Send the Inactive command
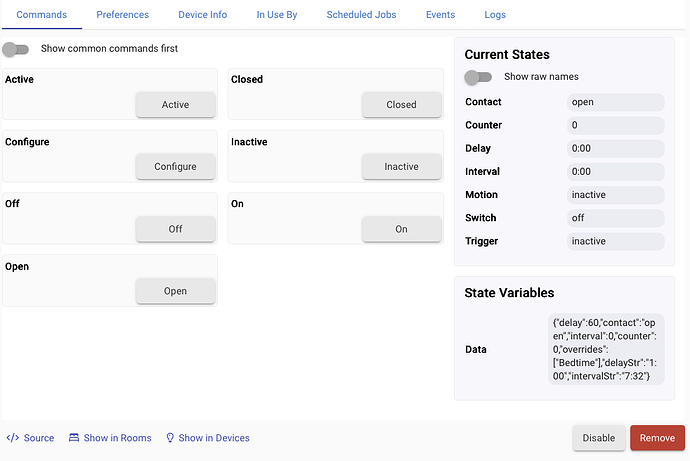690x461 pixels. click(x=401, y=167)
